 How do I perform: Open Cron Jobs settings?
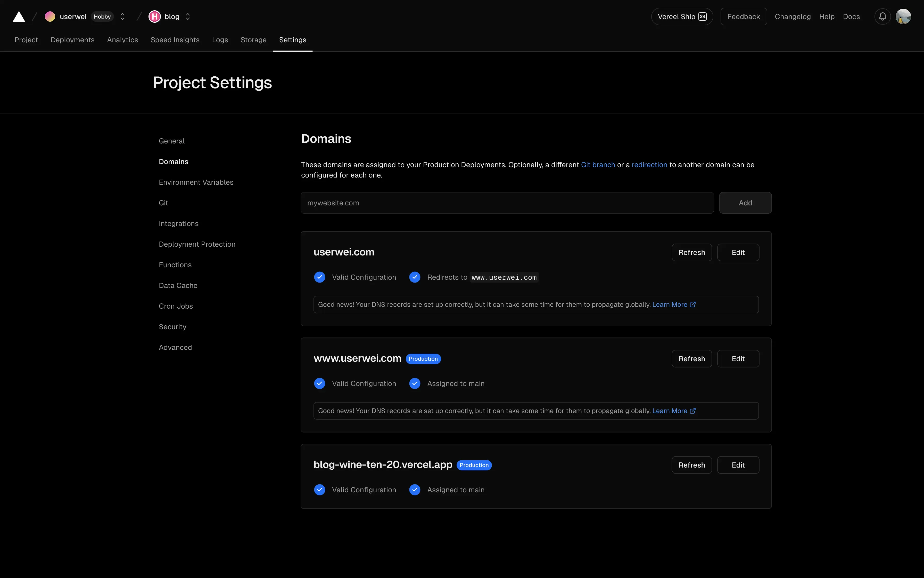tap(176, 306)
